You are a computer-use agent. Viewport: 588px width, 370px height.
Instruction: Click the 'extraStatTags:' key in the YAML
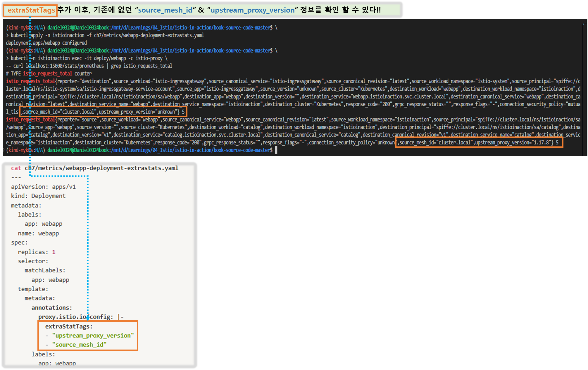69,326
